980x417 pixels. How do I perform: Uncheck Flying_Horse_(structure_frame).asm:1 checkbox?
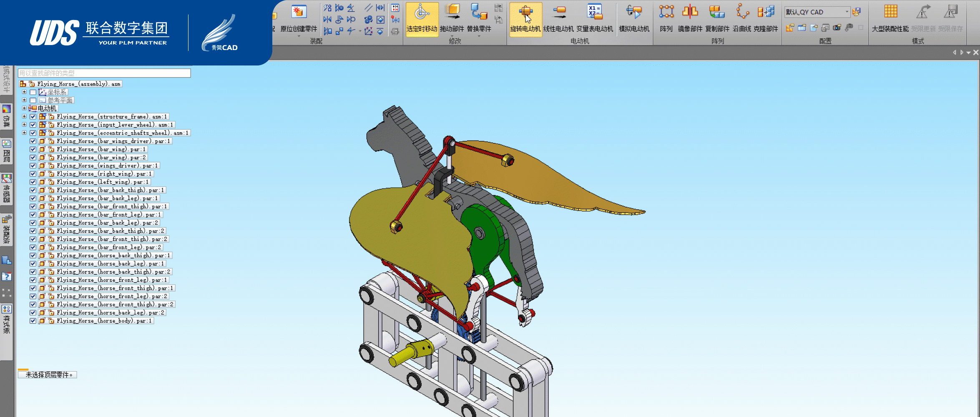[x=33, y=117]
